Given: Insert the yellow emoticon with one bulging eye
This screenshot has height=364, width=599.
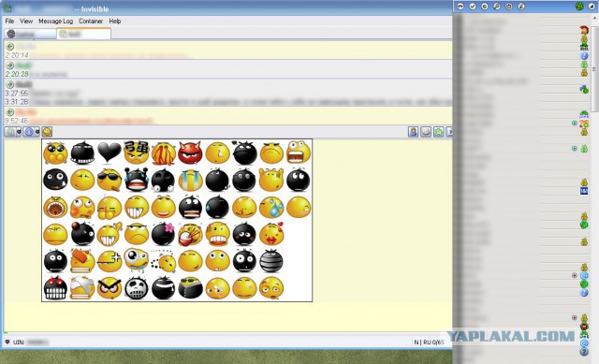Looking at the screenshot, I should [x=136, y=260].
